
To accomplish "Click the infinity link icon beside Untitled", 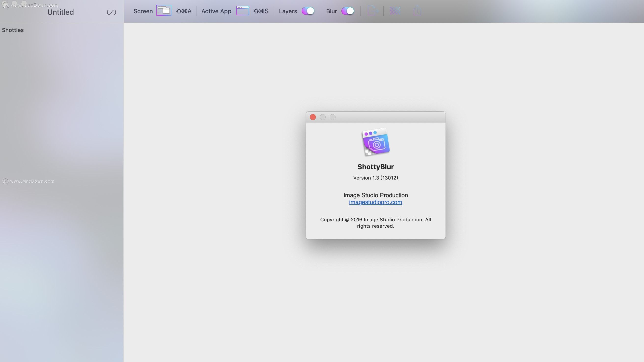I will tap(112, 12).
